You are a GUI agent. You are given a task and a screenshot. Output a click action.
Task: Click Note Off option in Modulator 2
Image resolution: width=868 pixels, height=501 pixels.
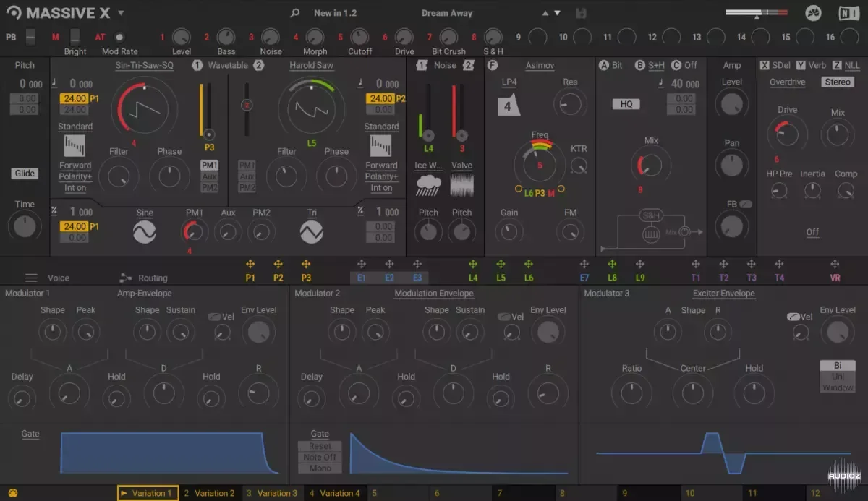tap(320, 457)
